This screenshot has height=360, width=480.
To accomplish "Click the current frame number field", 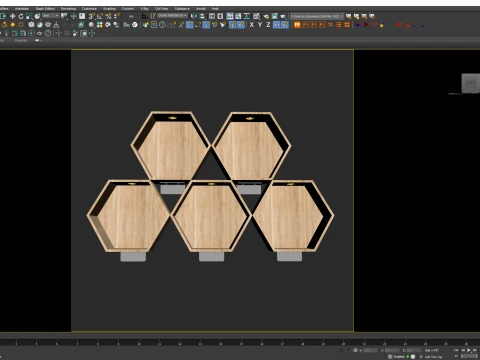I will click(470, 357).
